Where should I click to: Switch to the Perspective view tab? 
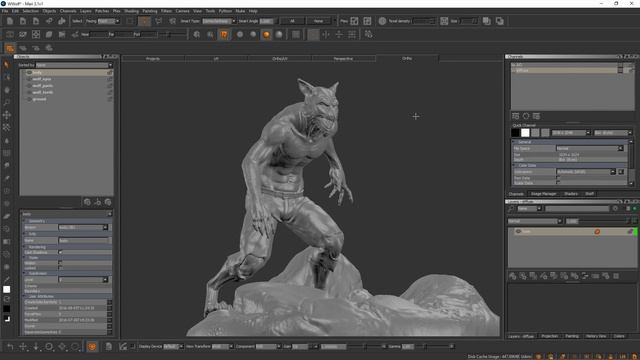coord(343,59)
